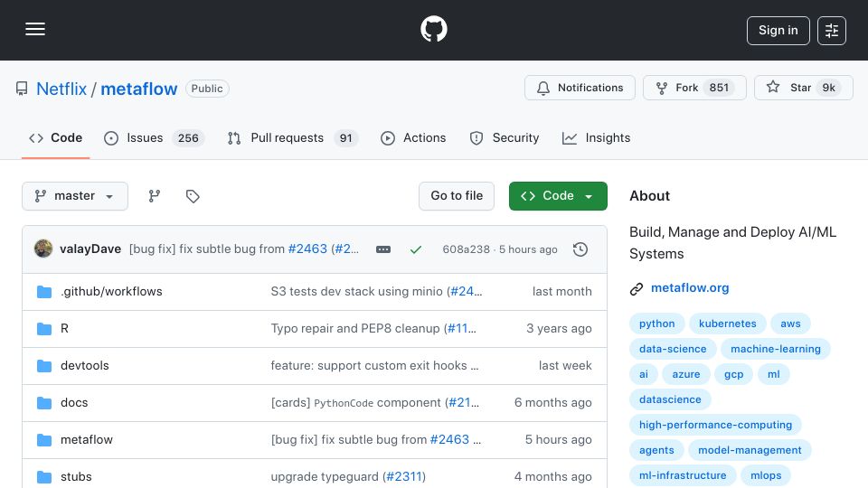Open the metaflow folder in file list

pos(87,440)
